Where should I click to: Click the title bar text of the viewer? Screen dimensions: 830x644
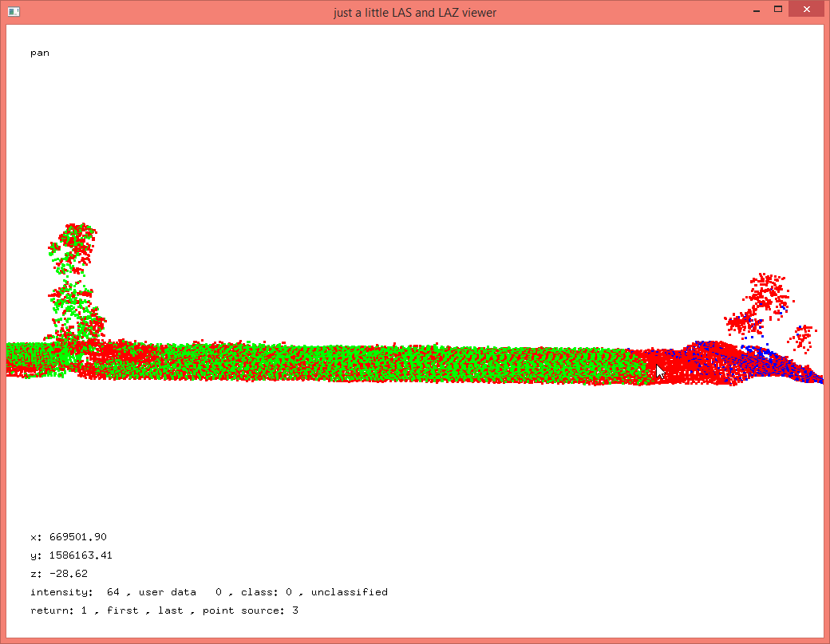pyautogui.click(x=415, y=13)
